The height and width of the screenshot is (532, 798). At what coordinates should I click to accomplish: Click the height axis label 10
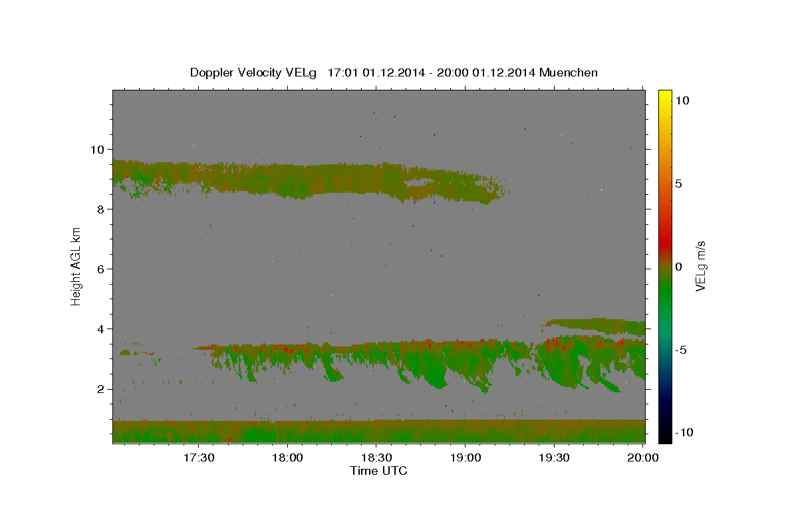[x=98, y=149]
